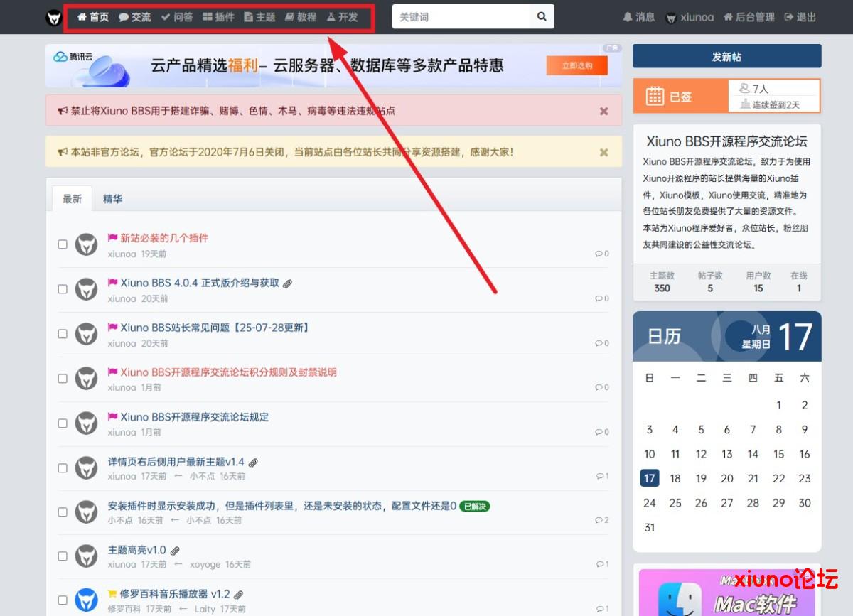Viewport: 853px width, 616px height.
Task: Select day 23 in the calendar
Action: click(x=805, y=478)
